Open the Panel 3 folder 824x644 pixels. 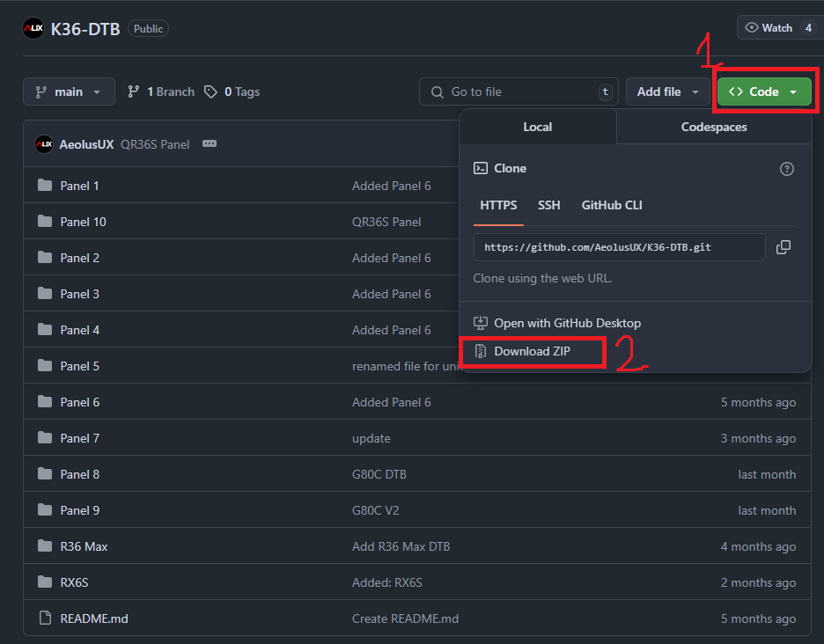(79, 294)
